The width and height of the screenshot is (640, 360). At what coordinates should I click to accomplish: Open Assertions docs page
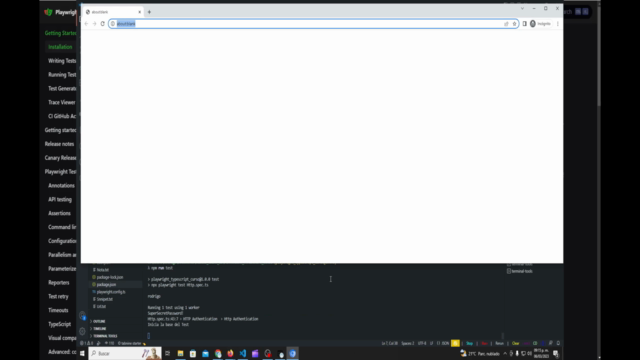coord(59,213)
